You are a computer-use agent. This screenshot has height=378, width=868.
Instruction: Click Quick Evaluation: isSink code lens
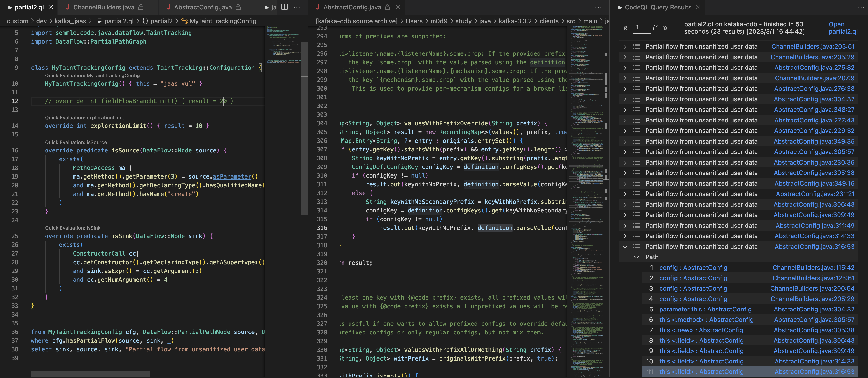coord(73,228)
